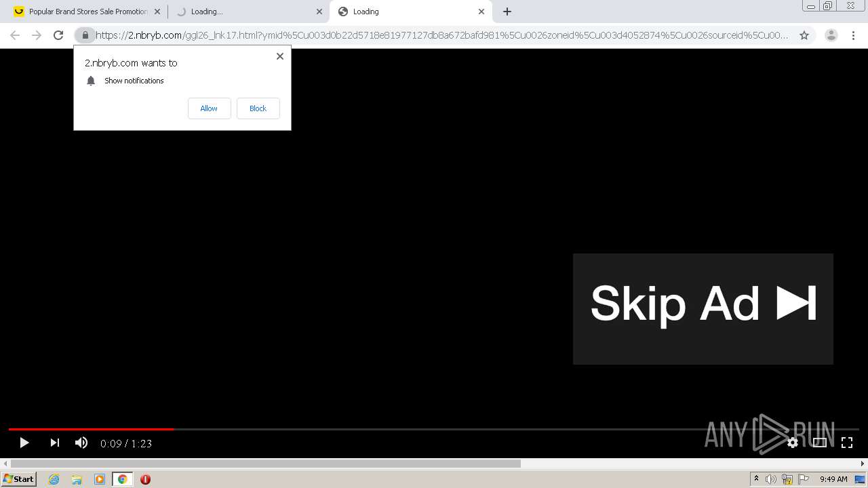Open network tray icon
The width and height of the screenshot is (868, 488).
(x=787, y=479)
